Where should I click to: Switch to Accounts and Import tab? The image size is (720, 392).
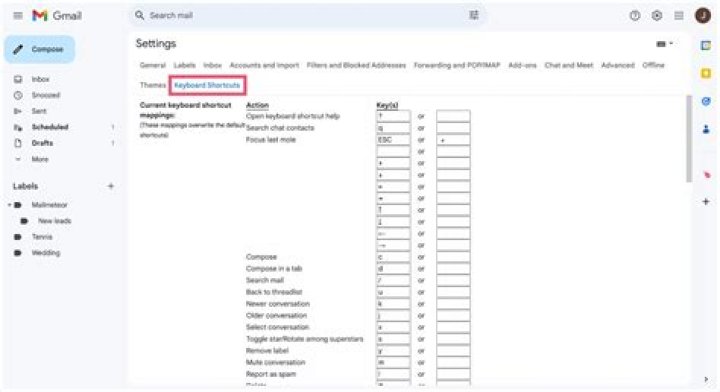click(264, 65)
